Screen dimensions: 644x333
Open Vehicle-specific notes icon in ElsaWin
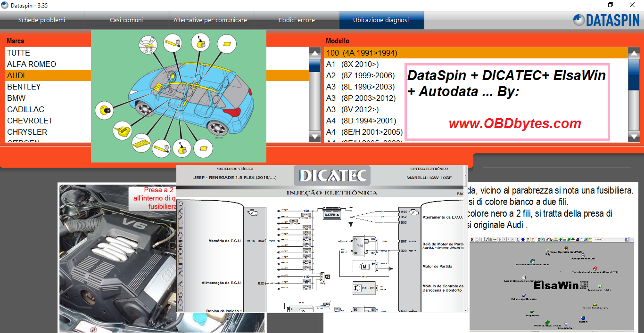pos(523,295)
